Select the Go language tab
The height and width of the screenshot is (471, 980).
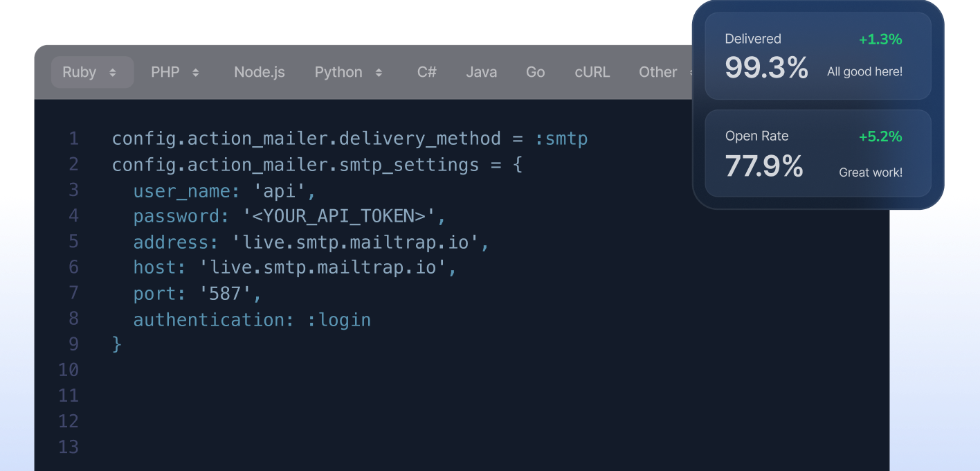click(x=535, y=72)
